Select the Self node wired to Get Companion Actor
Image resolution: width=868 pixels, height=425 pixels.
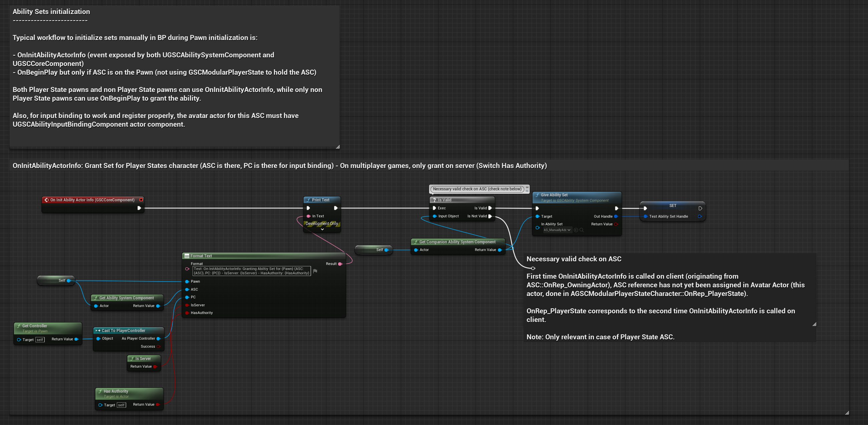tap(374, 250)
